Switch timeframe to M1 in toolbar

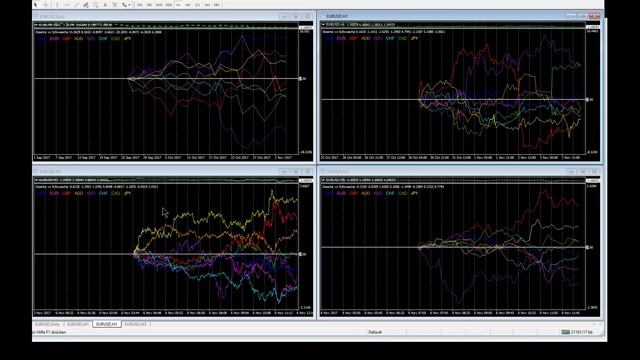click(x=140, y=5)
